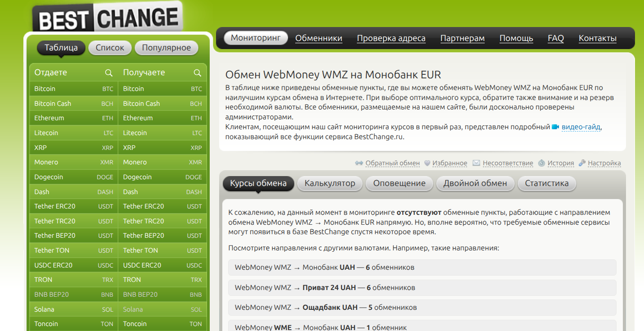Follow the видео-гайд link
This screenshot has height=331, width=644.
pos(581,127)
